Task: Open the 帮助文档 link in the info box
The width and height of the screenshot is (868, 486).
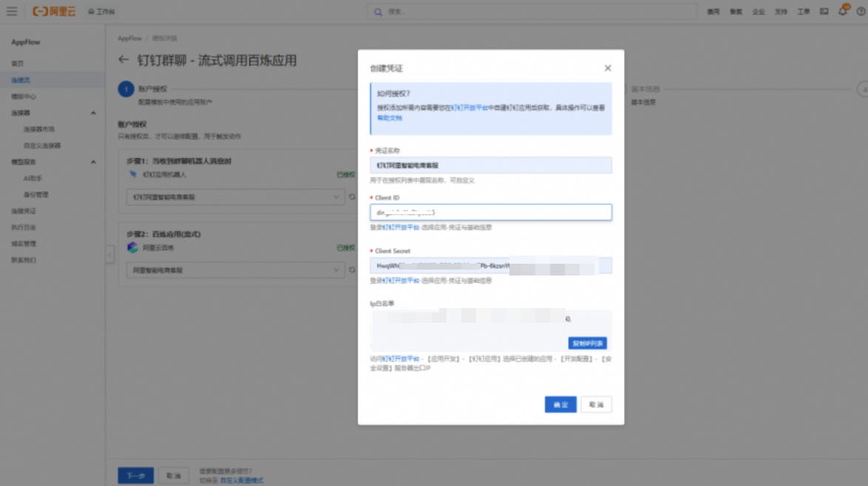Action: 390,117
